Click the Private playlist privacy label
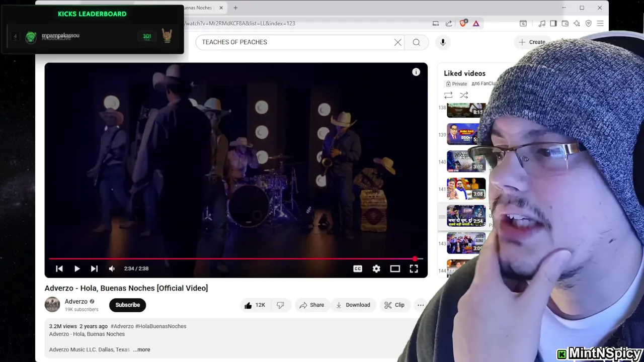The height and width of the screenshot is (362, 644). pos(457,83)
